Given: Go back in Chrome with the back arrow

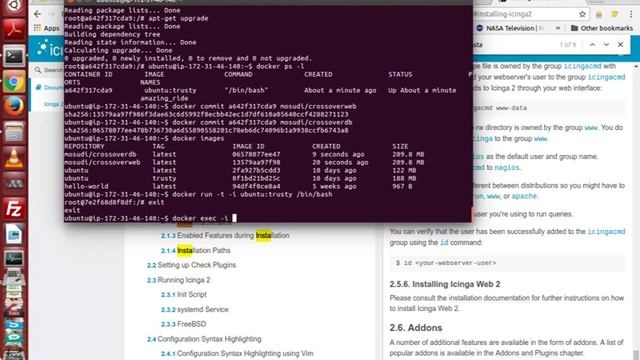Looking at the screenshot, I should [x=38, y=14].
